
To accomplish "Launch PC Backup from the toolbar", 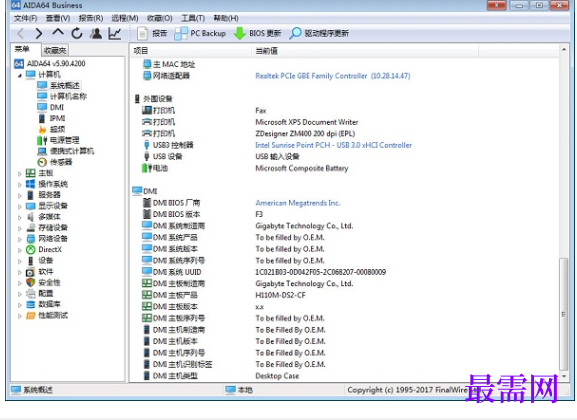I will 200,33.
